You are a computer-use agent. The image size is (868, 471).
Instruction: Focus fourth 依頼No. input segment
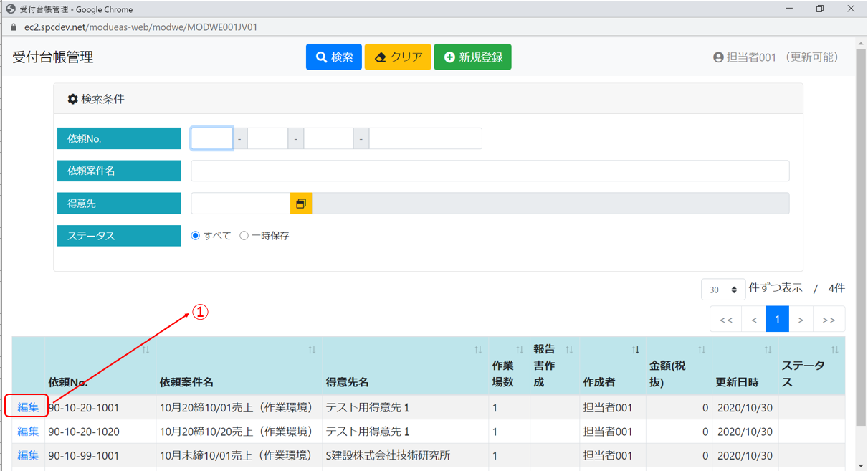pos(426,138)
